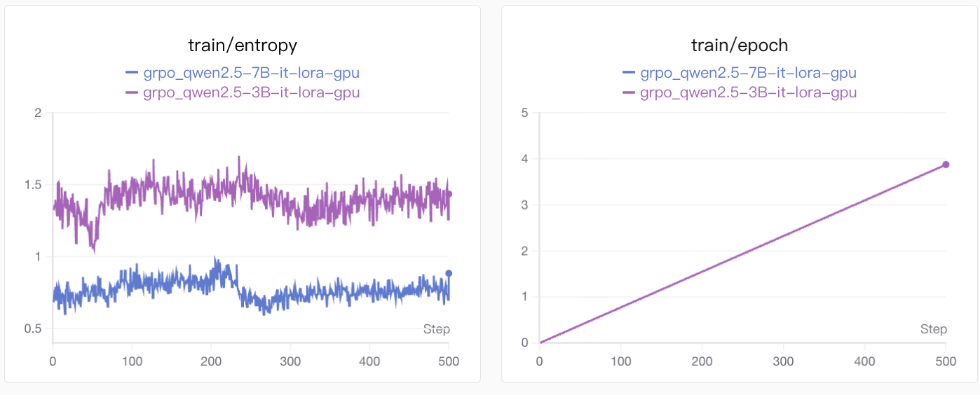Image resolution: width=980 pixels, height=395 pixels.
Task: Click the purple end-point dot on the epoch chart
Action: (x=946, y=165)
